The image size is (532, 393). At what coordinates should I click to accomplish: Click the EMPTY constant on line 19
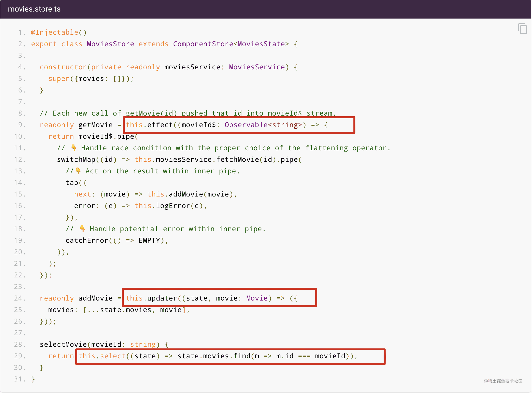click(149, 240)
